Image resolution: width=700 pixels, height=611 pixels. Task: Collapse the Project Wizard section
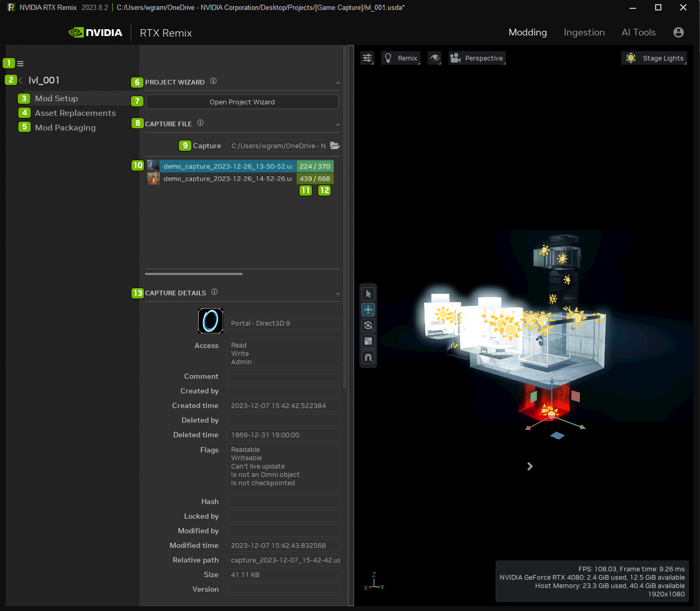tap(338, 83)
